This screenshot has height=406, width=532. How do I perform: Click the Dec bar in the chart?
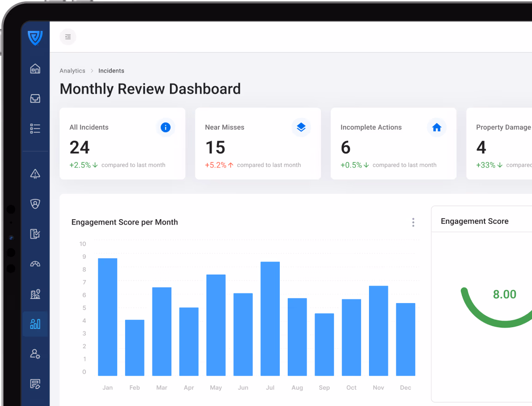tap(405, 339)
